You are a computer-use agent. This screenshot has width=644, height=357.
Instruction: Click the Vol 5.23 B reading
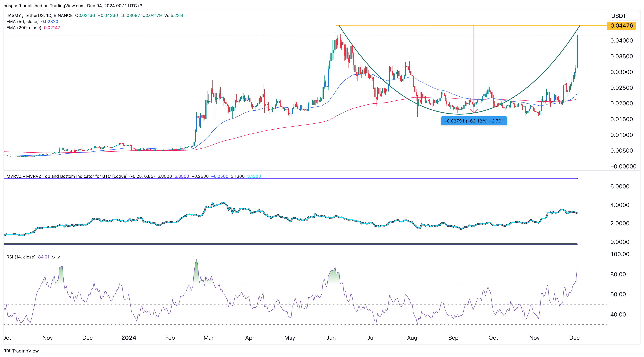(174, 15)
